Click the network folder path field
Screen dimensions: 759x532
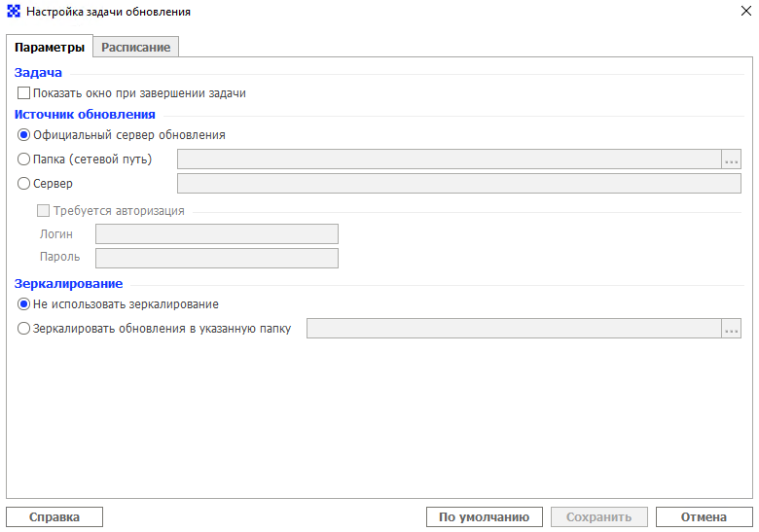click(x=450, y=160)
